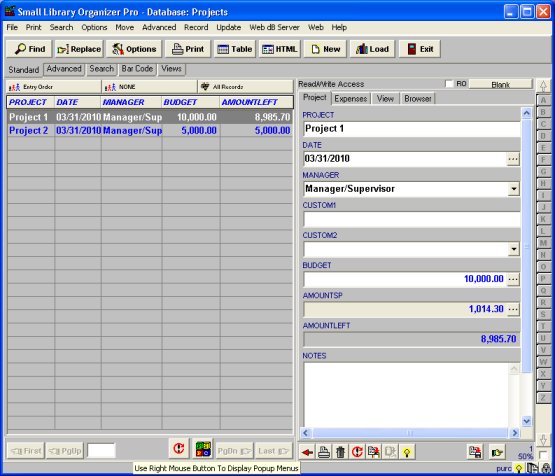The image size is (555, 476).
Task: Open the BUDGET ellipsis button
Action: coord(513,279)
